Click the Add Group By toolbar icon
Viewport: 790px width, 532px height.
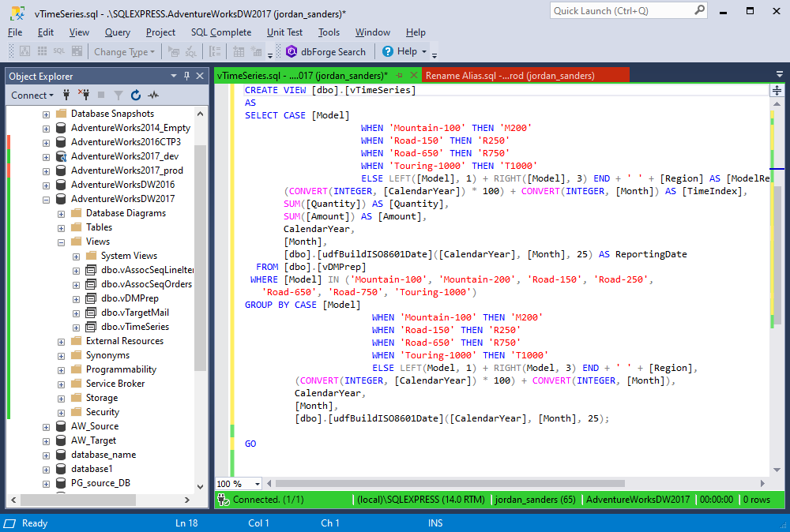pyautogui.click(x=215, y=51)
